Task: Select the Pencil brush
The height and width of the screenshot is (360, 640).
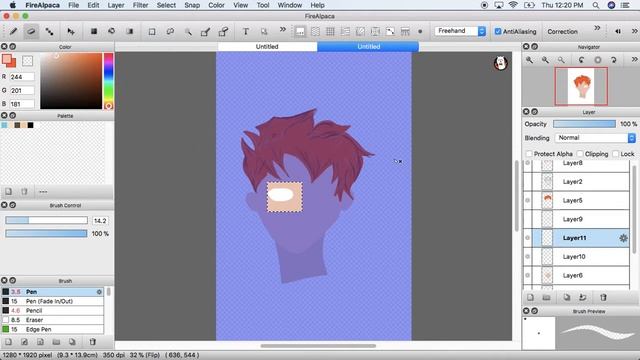Action: coord(52,311)
